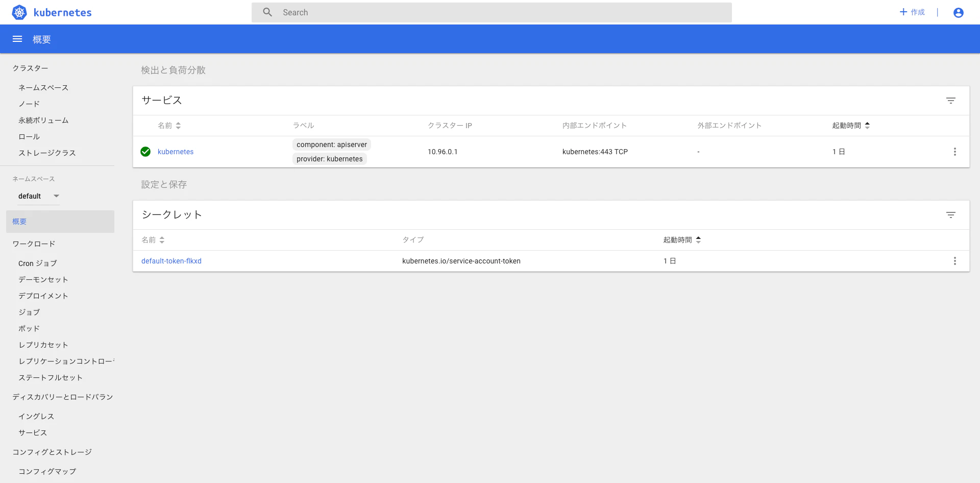Open ポッド in sidebar
The height and width of the screenshot is (483, 980).
[x=29, y=329]
